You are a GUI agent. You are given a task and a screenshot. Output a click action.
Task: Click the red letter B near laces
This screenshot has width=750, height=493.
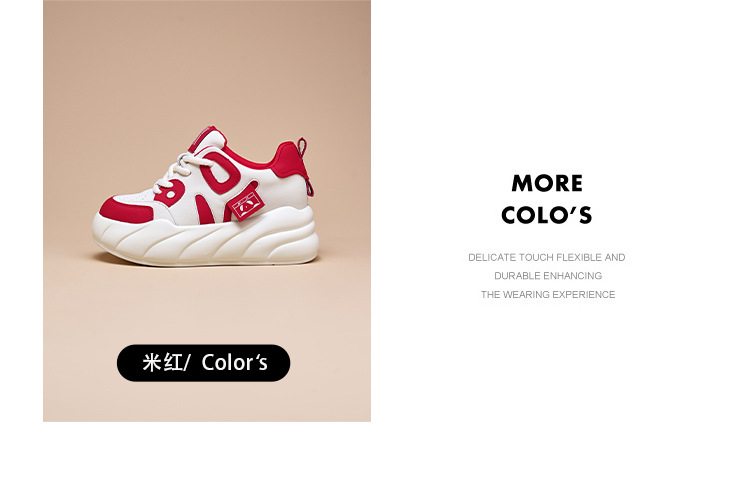pyautogui.click(x=170, y=192)
